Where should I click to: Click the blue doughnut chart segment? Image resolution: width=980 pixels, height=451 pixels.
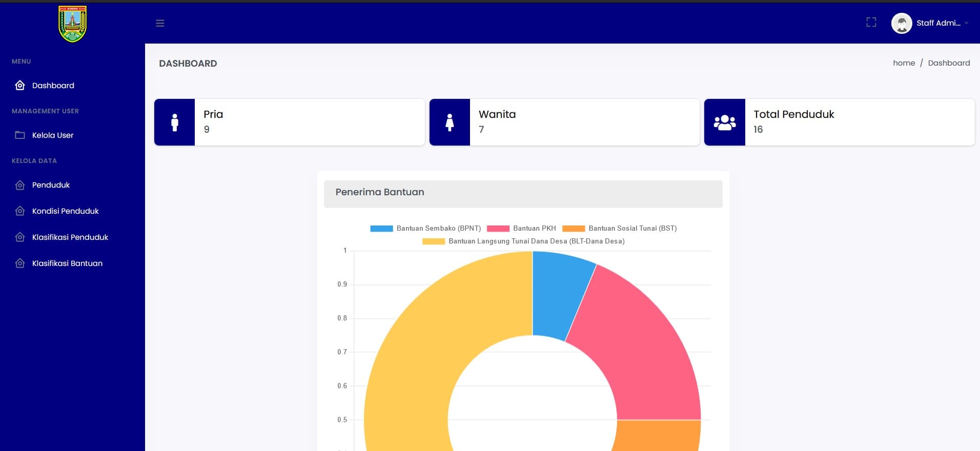point(556,295)
